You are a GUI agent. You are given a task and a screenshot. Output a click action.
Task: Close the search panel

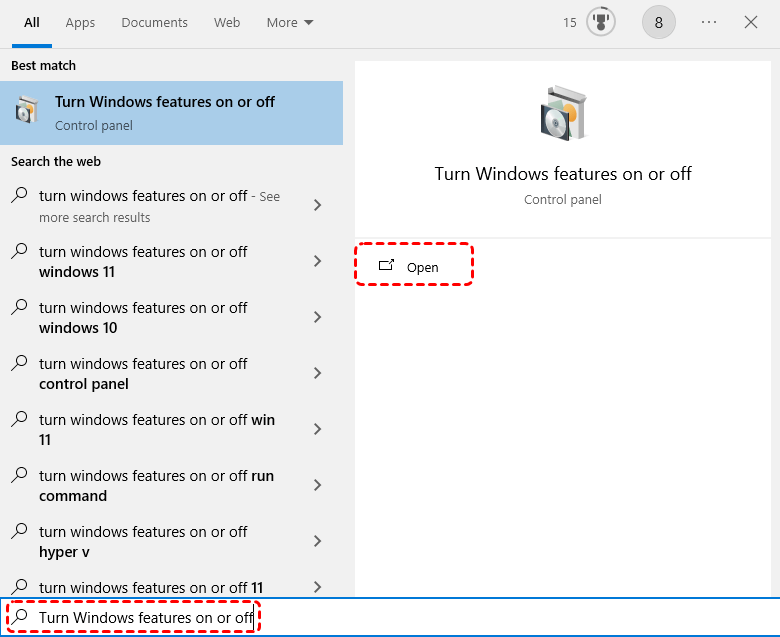(x=751, y=22)
